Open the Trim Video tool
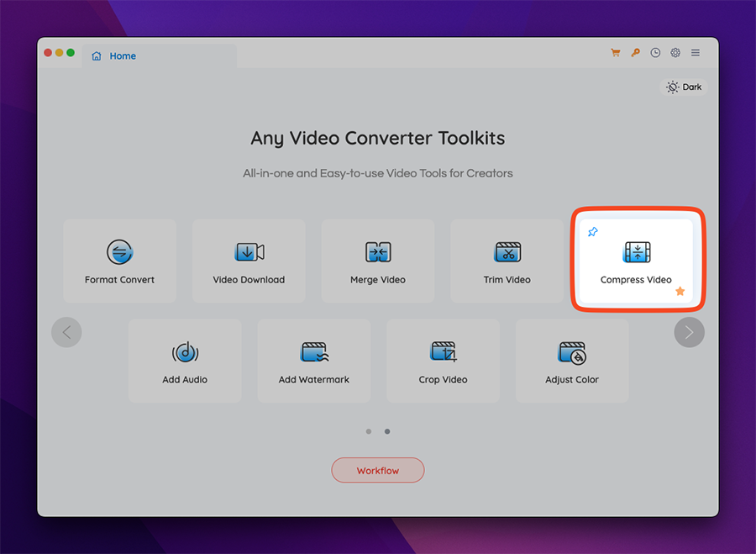 (507, 261)
